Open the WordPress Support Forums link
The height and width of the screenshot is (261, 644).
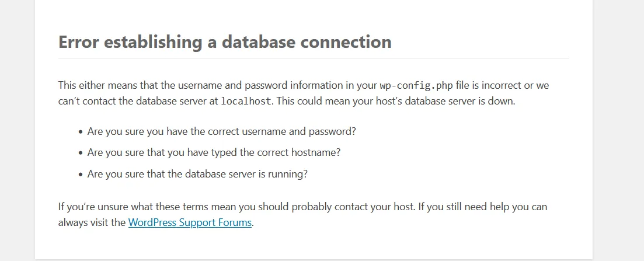[190, 222]
